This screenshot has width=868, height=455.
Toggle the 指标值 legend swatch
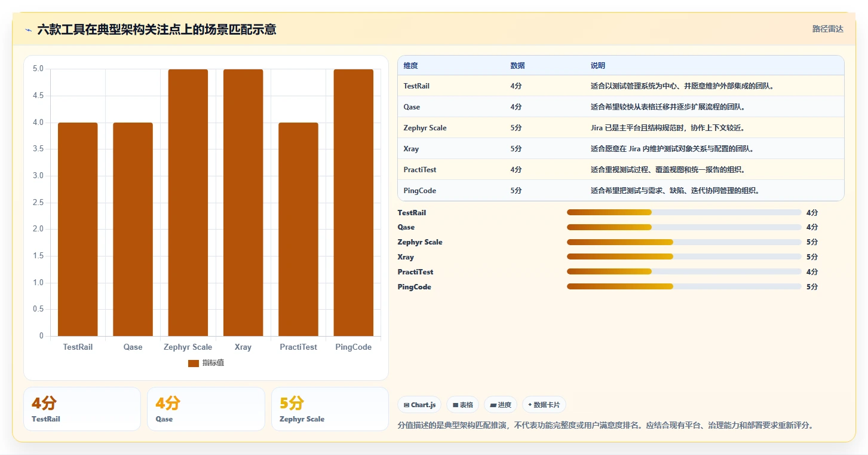click(193, 363)
